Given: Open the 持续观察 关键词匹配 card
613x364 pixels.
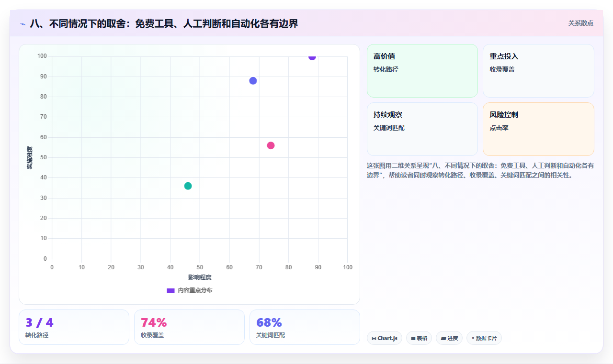Looking at the screenshot, I should pos(422,129).
